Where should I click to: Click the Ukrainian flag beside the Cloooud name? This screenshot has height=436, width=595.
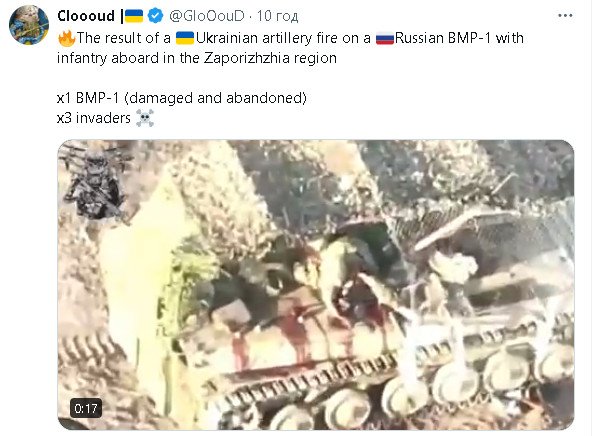tap(134, 16)
